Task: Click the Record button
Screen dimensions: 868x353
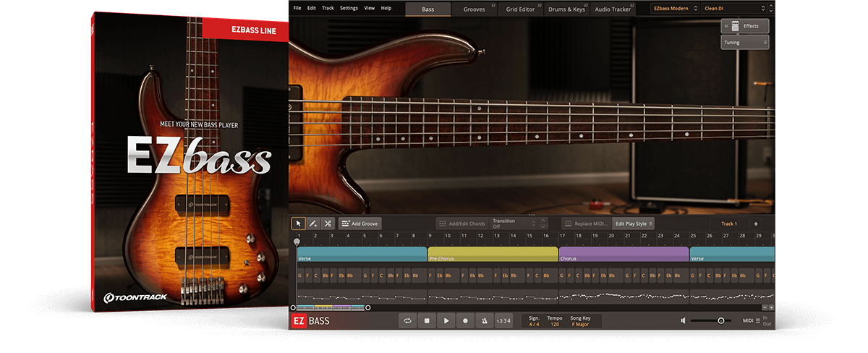Action: (x=465, y=320)
